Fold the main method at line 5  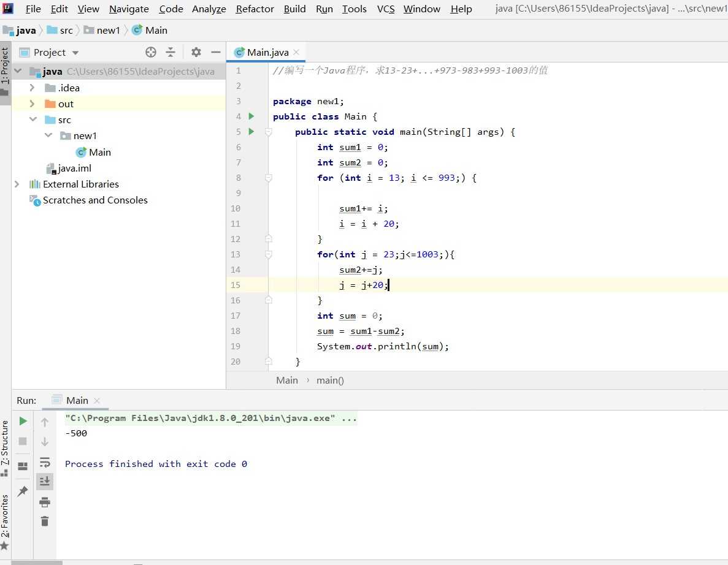(x=269, y=132)
